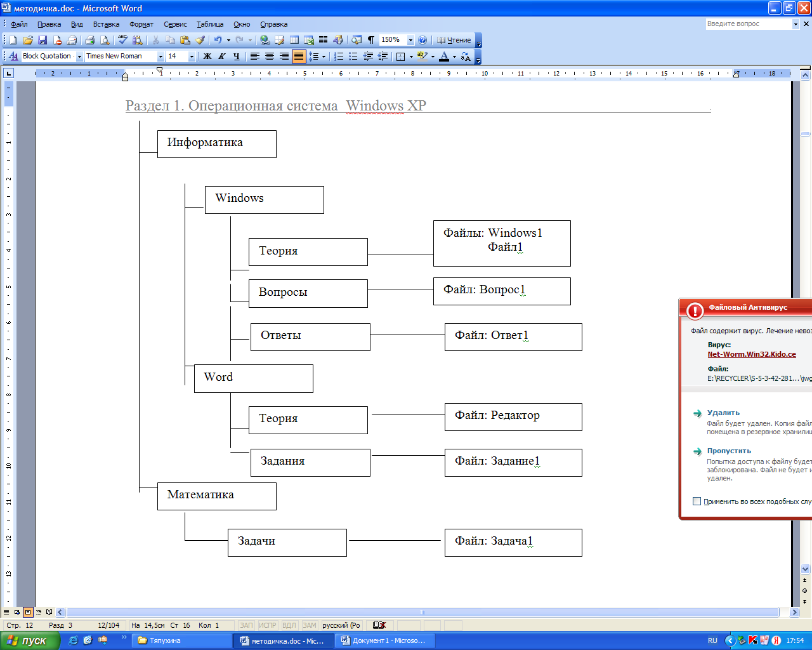Click the Print icon in the toolbar

click(89, 40)
